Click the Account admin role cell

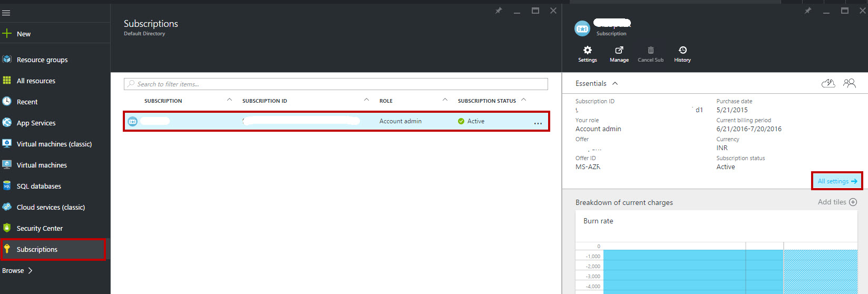401,121
